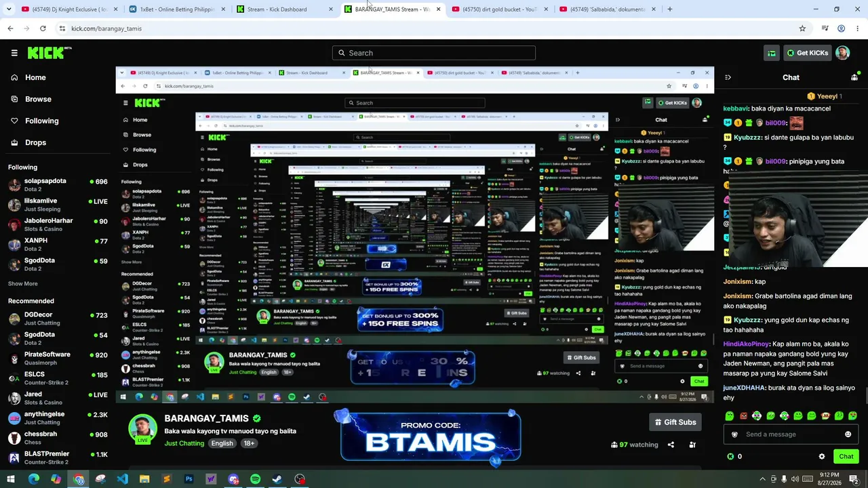Open XANPH channel in the sidebar
This screenshot has height=488, width=868.
point(58,244)
